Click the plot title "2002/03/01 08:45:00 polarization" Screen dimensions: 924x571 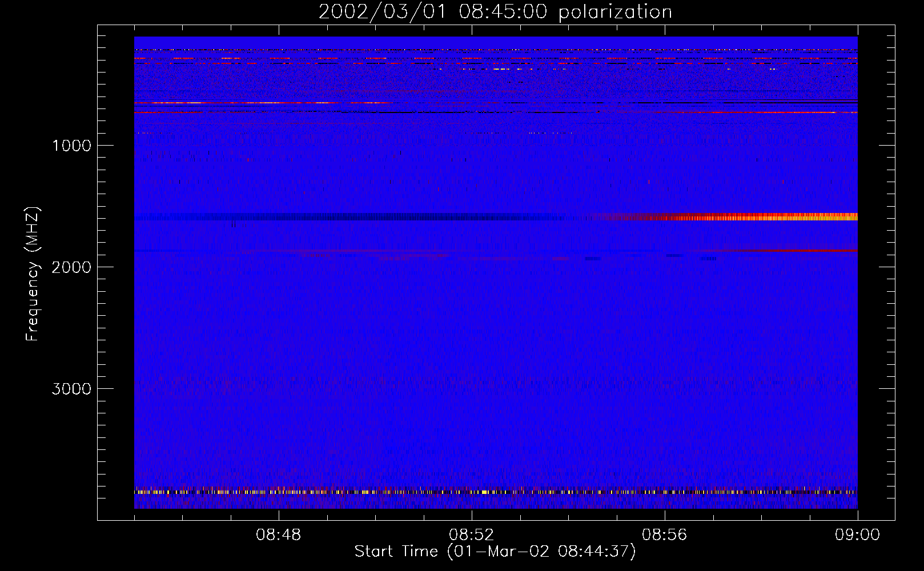pos(495,12)
